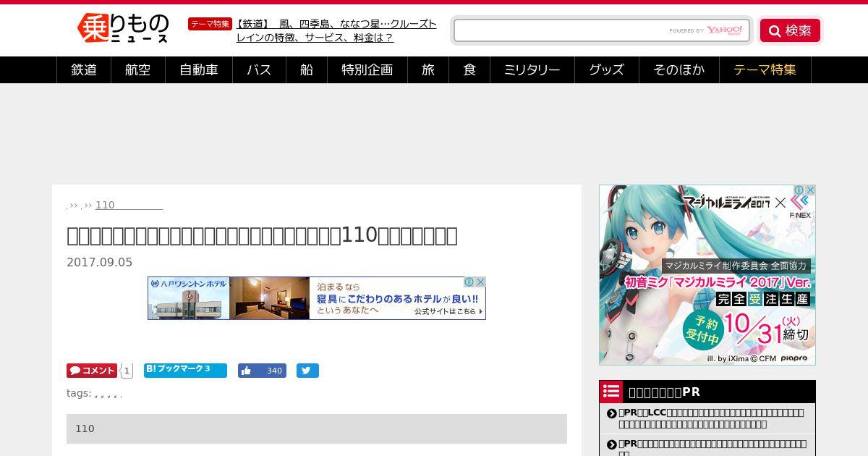Click the article date 2017.09.05

coord(100,262)
